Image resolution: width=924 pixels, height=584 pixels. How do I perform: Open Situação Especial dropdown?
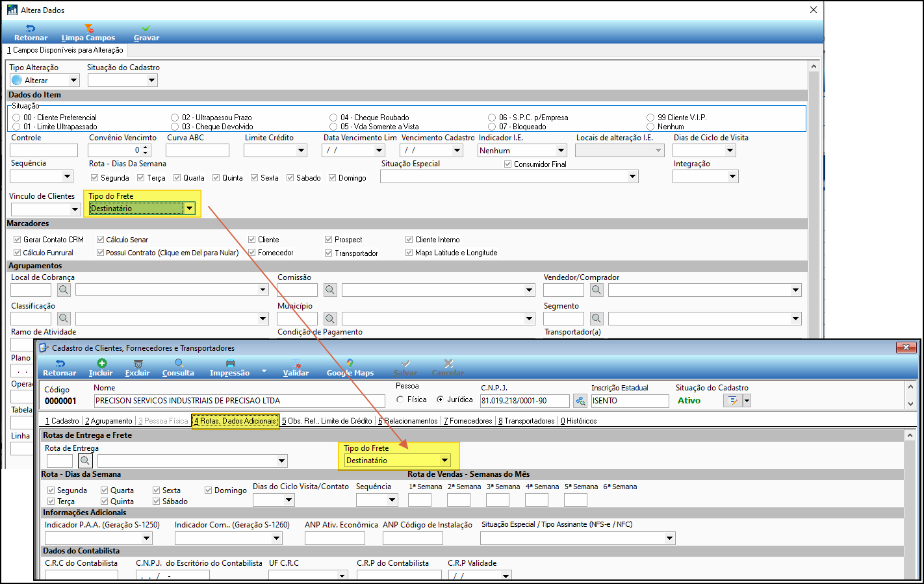tap(632, 177)
